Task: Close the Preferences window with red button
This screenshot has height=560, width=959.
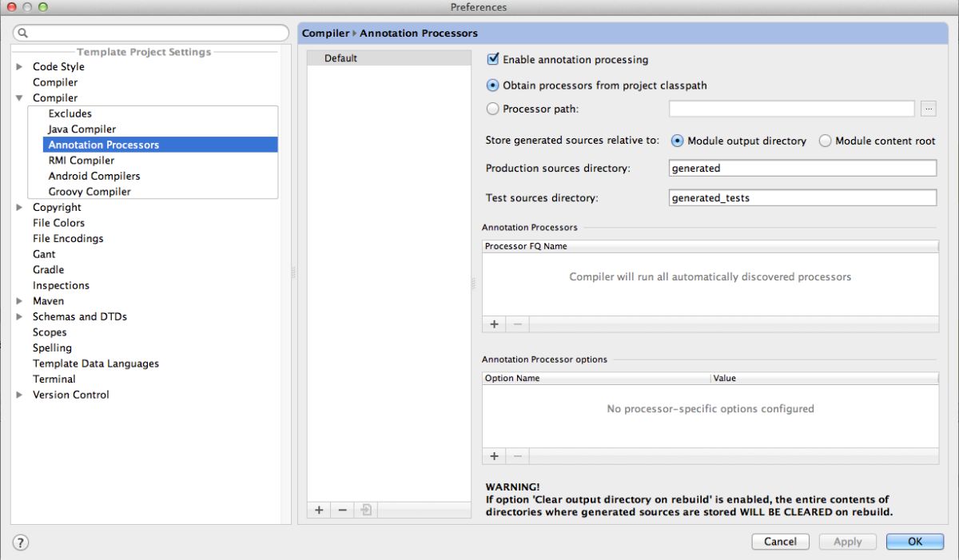Action: click(11, 7)
